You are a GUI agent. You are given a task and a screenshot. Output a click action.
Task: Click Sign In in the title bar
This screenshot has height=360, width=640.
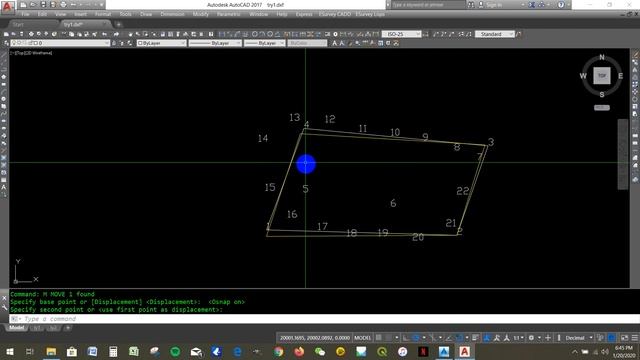click(x=493, y=5)
